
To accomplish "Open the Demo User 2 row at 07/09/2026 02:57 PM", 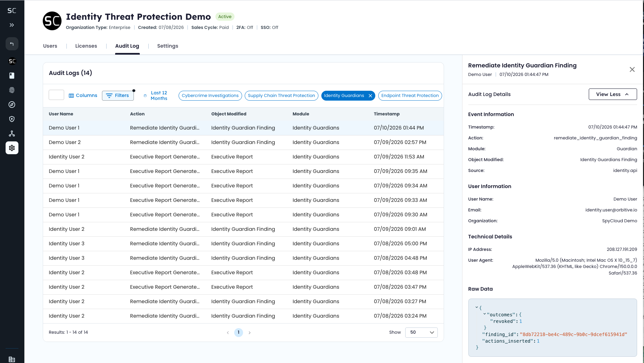I will [243, 142].
